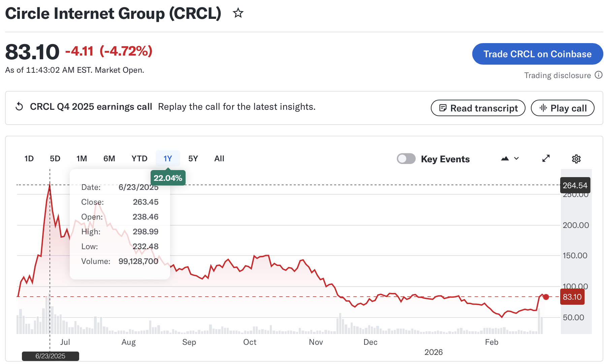Click the replay icon beside earnings call text
The image size is (606, 364).
(x=20, y=106)
